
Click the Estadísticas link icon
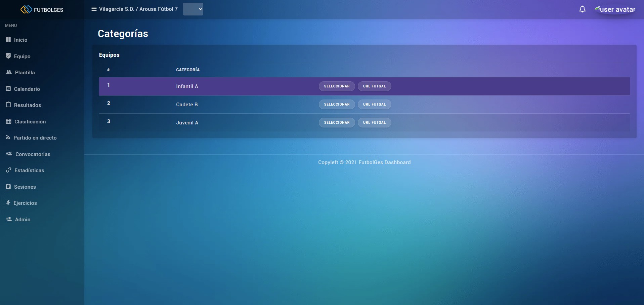[9, 170]
